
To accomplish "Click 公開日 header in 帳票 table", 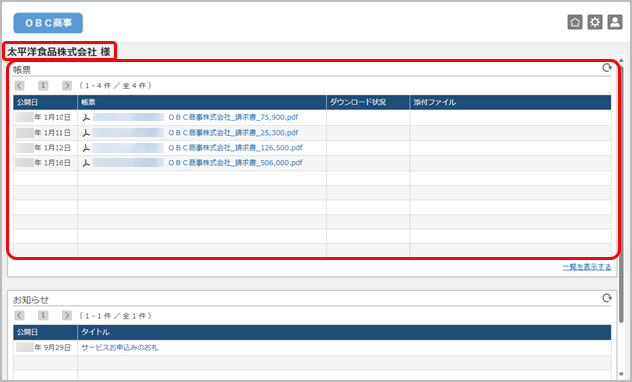I will [x=46, y=102].
